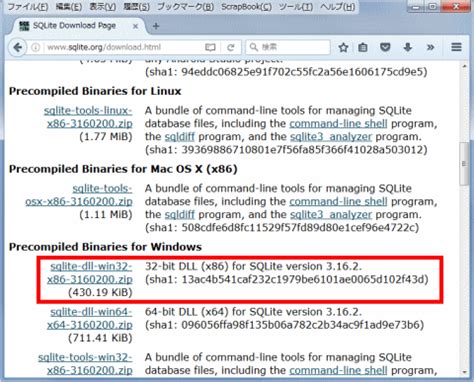474x382 pixels.
Task: Click the scrollbar up arrow
Action: point(465,66)
